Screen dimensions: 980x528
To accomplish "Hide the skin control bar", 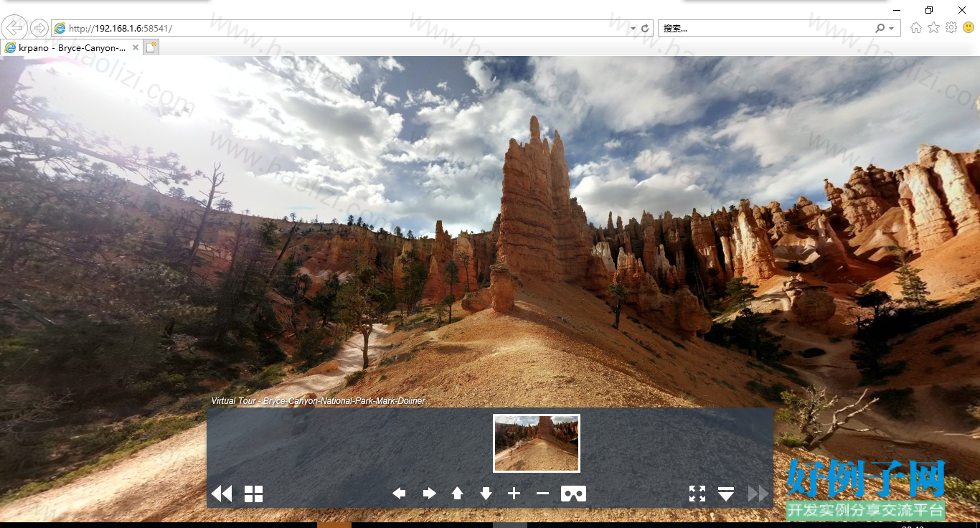I will click(x=726, y=494).
